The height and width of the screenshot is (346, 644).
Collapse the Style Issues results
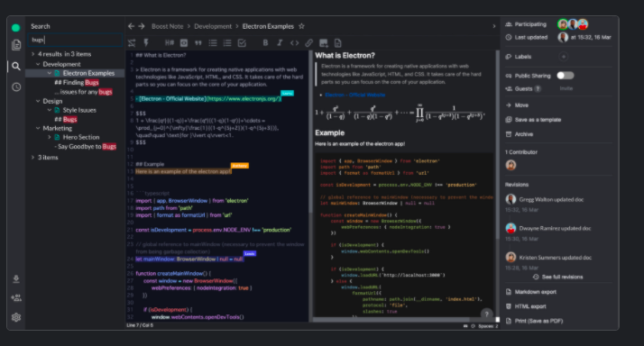coord(50,110)
